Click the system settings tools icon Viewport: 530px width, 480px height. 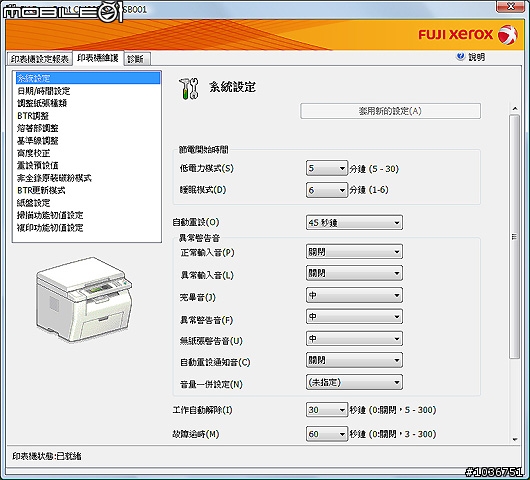pyautogui.click(x=188, y=89)
